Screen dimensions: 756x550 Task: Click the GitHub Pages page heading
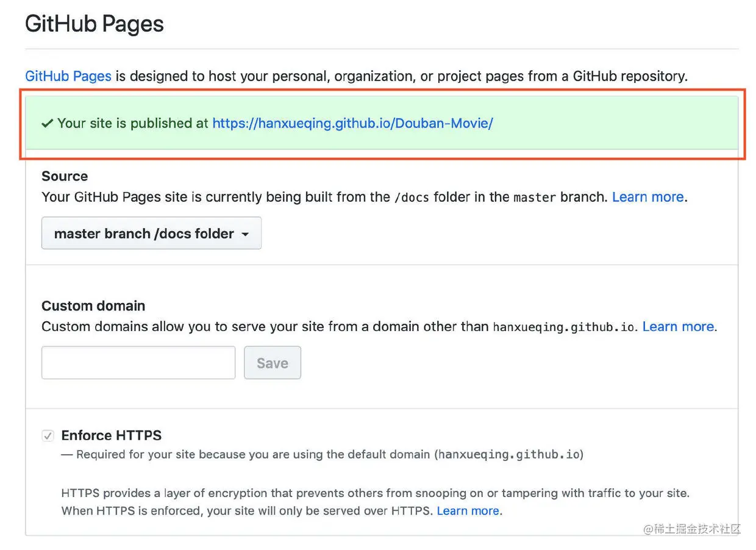click(x=94, y=24)
